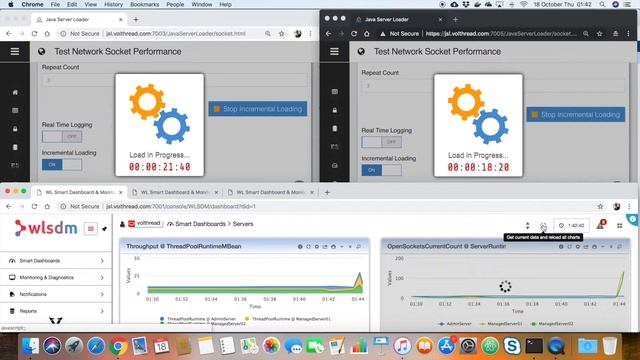Toggle ThreadPoolRuntime @ ManagedServer01 legend entry
Image resolution: width=640 pixels, height=360 pixels.
click(x=288, y=319)
